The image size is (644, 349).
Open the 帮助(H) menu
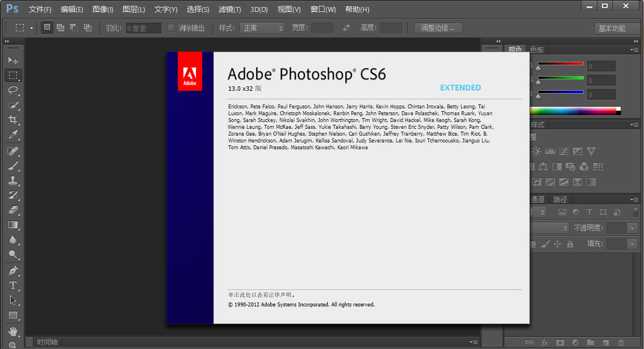(357, 9)
